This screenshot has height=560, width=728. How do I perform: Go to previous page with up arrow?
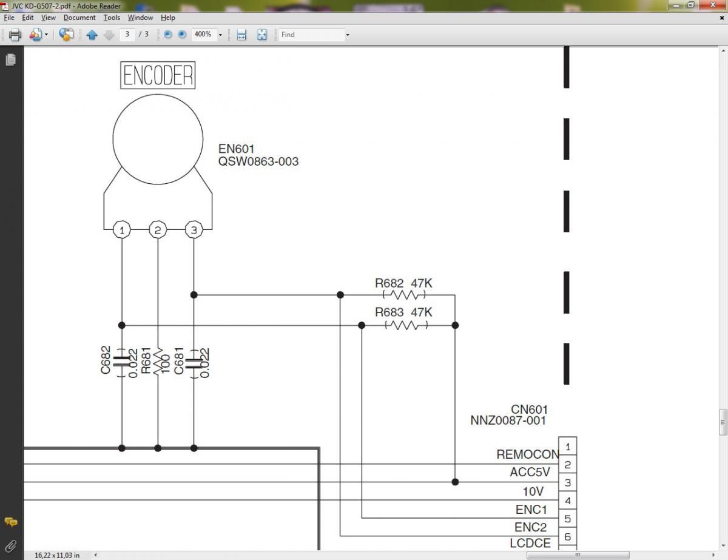click(92, 35)
